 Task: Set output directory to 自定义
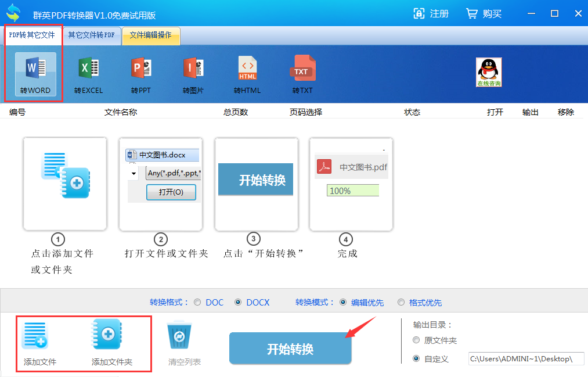pyautogui.click(x=416, y=359)
